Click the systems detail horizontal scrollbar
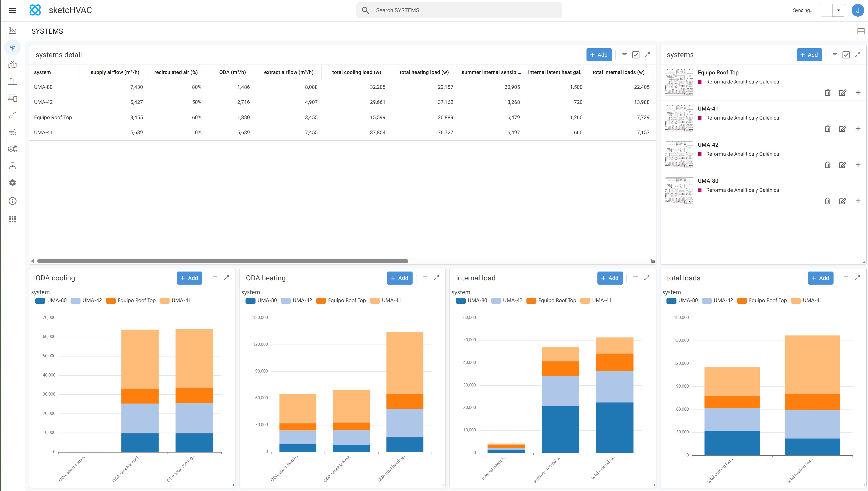This screenshot has height=491, width=868. pyautogui.click(x=223, y=261)
